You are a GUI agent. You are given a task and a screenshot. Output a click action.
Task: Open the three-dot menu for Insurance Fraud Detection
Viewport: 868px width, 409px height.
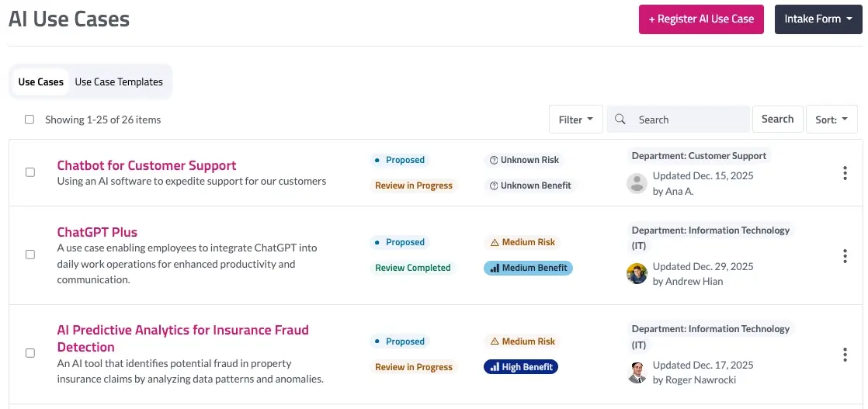[845, 354]
